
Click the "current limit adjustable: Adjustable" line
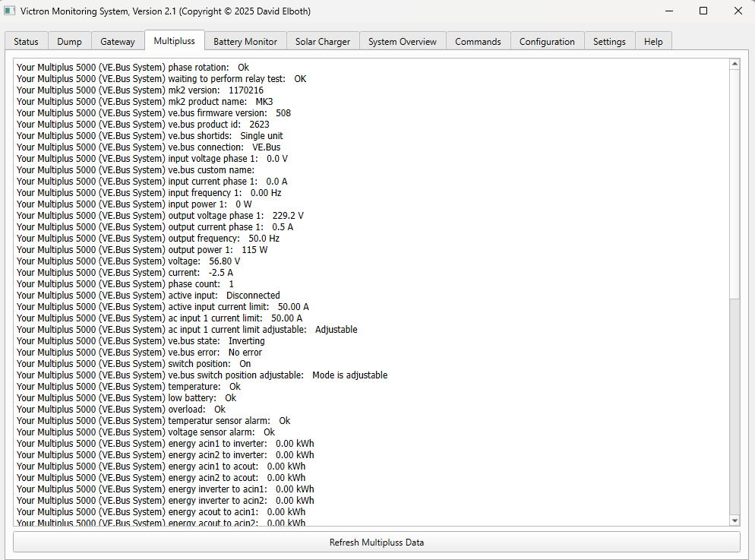(187, 330)
